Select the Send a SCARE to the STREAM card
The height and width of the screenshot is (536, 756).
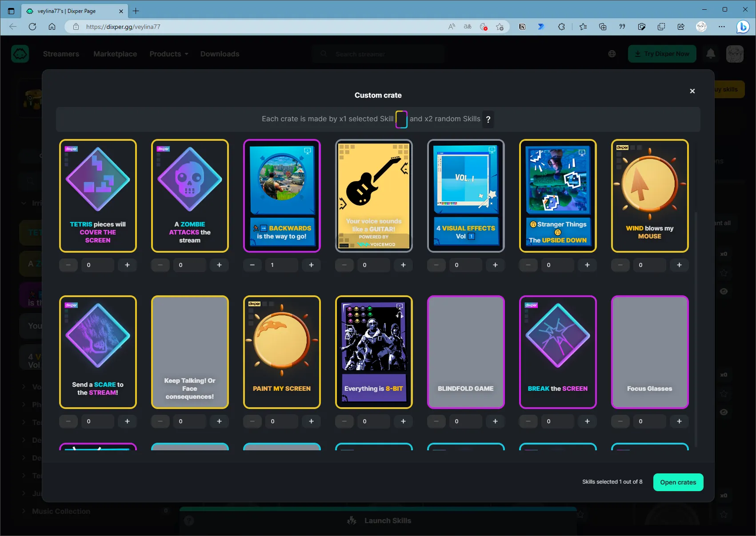click(x=98, y=352)
